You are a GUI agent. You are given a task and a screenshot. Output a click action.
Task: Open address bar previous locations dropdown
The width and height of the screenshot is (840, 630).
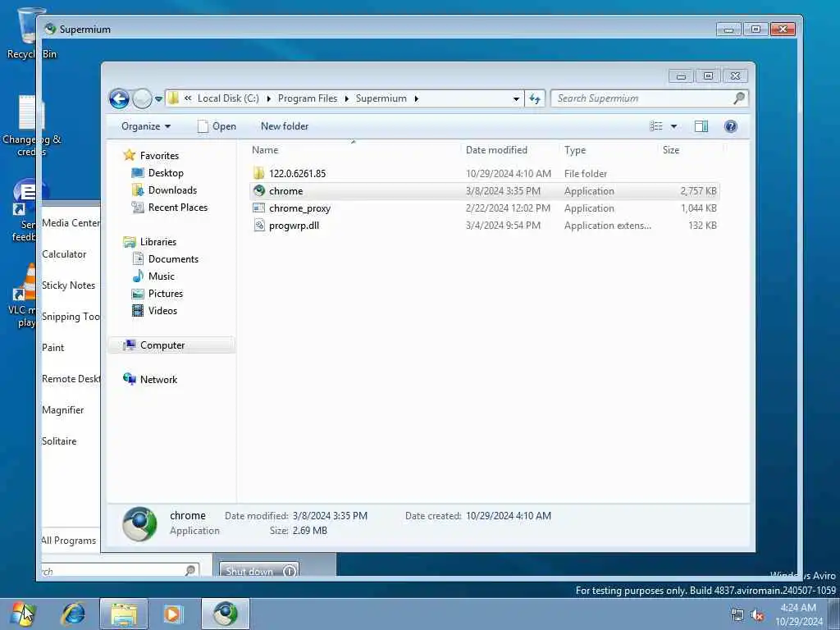(516, 98)
